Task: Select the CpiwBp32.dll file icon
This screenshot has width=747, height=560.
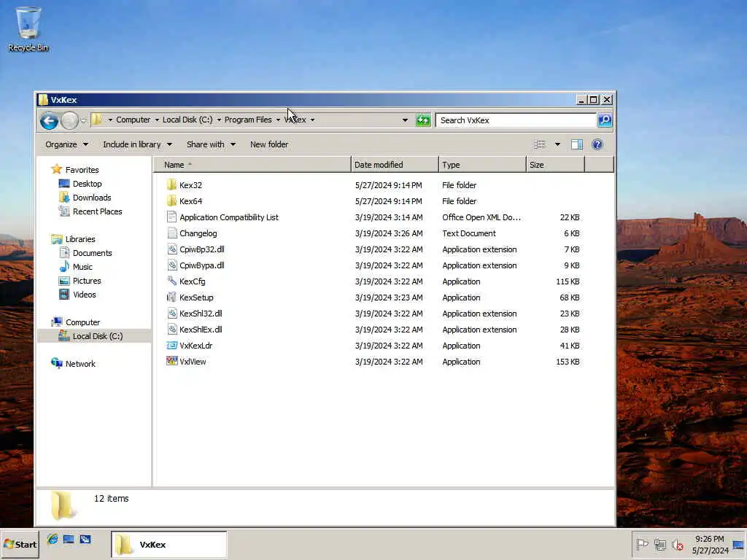Action: [x=171, y=249]
